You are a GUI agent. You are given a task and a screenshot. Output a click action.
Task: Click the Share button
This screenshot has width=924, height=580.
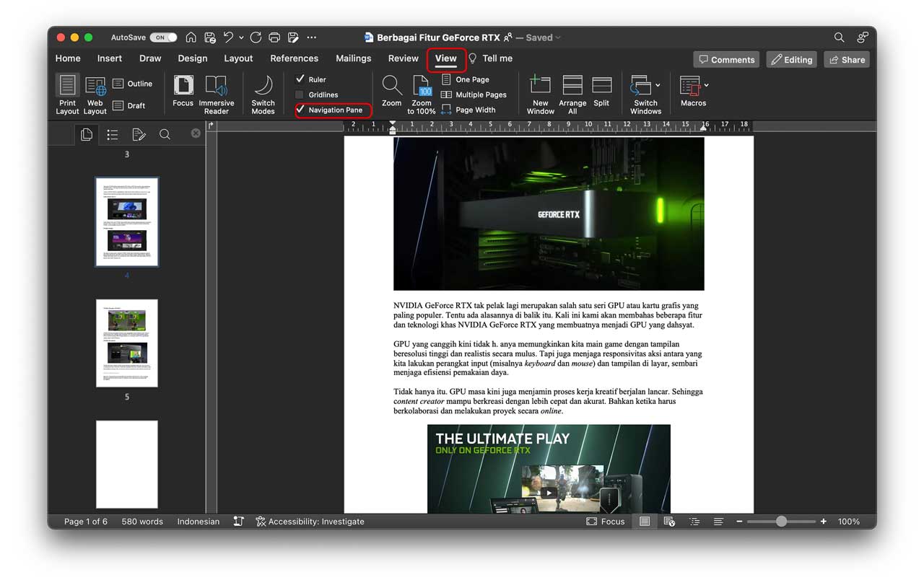tap(847, 60)
